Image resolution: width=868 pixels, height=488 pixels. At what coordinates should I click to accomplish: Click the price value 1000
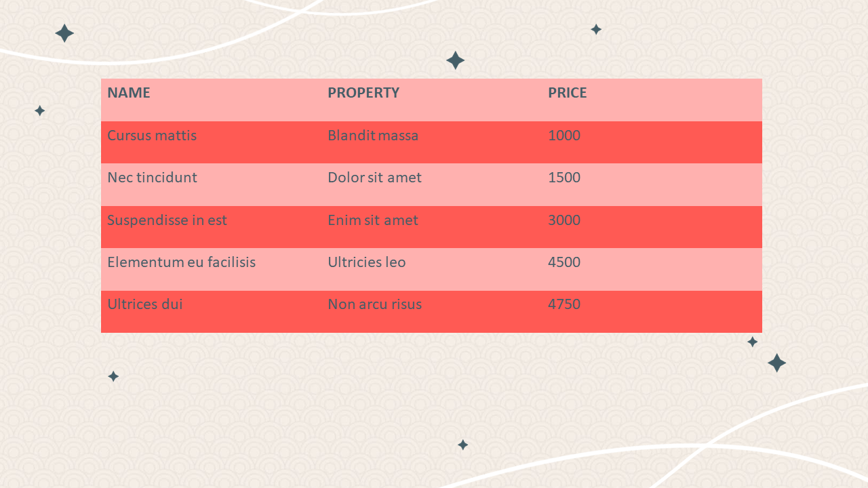(564, 136)
